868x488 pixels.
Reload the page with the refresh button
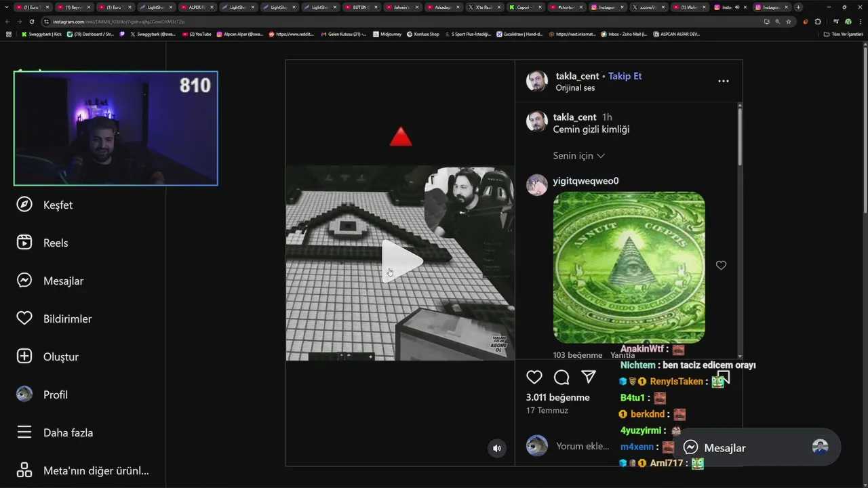[32, 22]
